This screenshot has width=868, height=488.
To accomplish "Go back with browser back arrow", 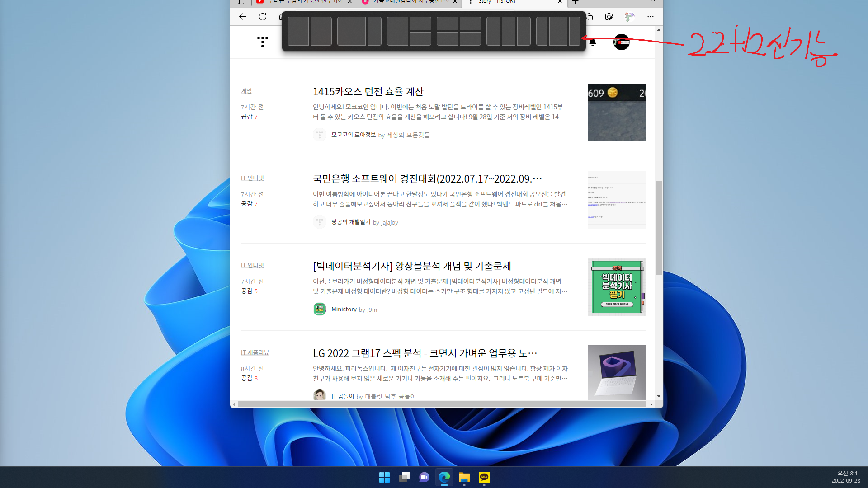I will (243, 17).
